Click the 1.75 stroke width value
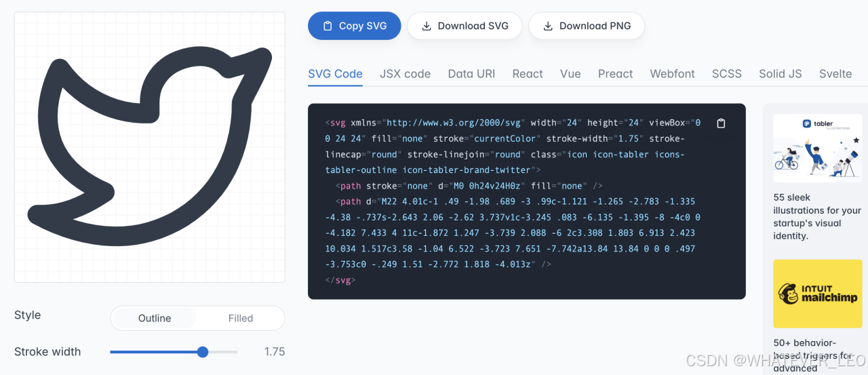The height and width of the screenshot is (375, 868). pyautogui.click(x=275, y=352)
